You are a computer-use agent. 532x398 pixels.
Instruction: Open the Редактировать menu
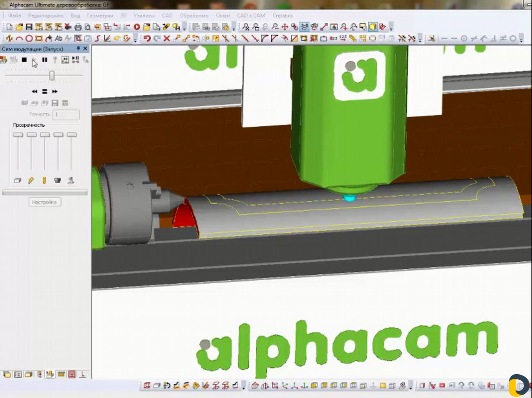pyautogui.click(x=46, y=16)
